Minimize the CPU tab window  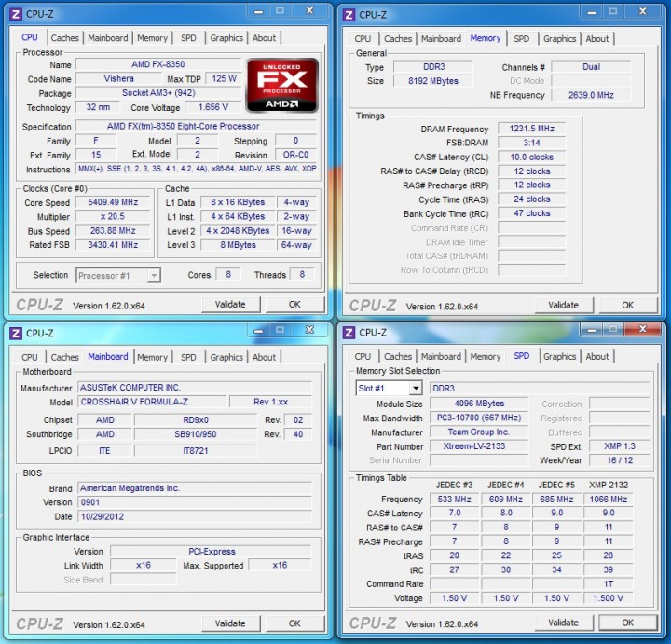point(258,11)
